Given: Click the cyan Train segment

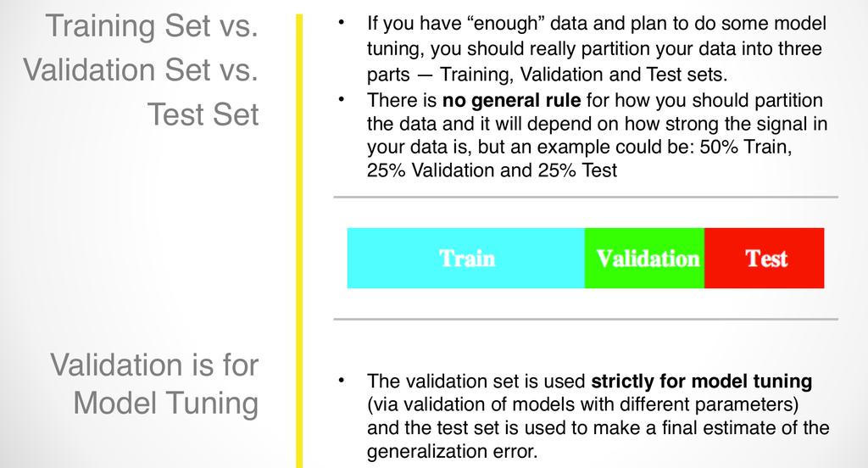Looking at the screenshot, I should (x=465, y=258).
